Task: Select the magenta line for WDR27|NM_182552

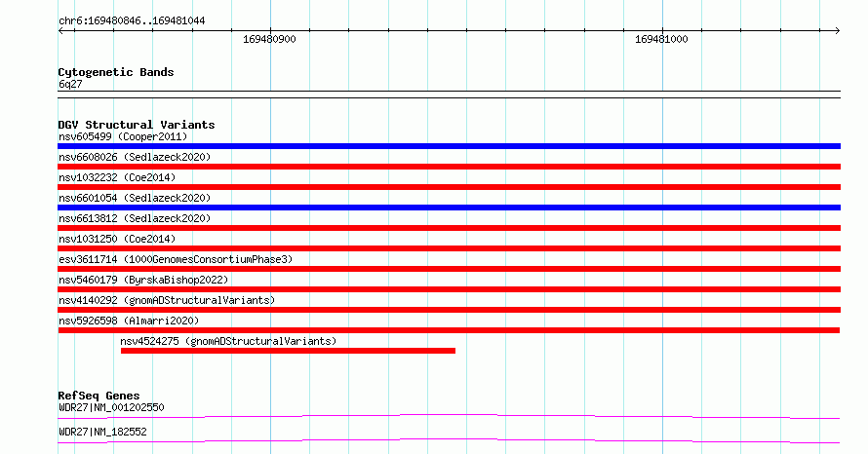Action: (x=449, y=440)
